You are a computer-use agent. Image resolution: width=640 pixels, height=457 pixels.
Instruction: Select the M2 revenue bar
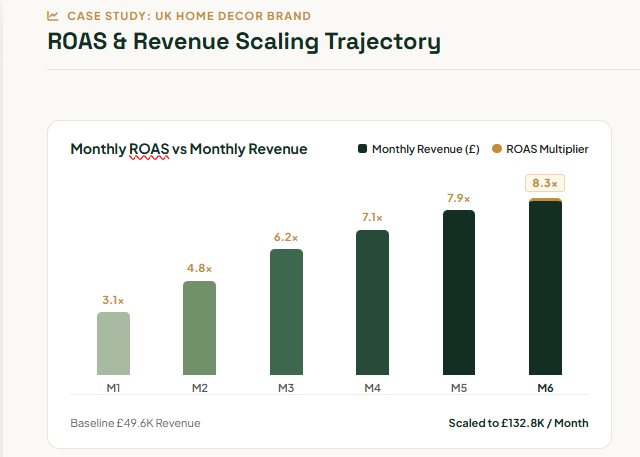200,328
